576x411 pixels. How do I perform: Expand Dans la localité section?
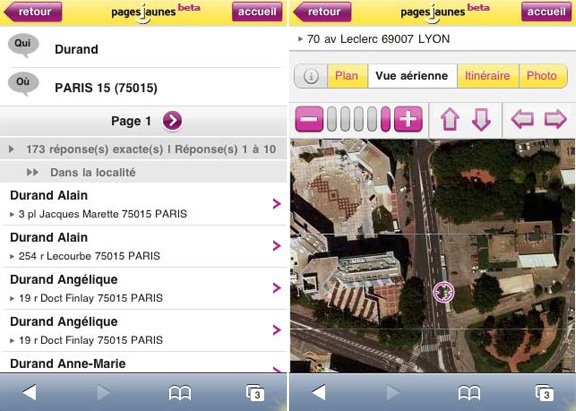click(x=143, y=172)
